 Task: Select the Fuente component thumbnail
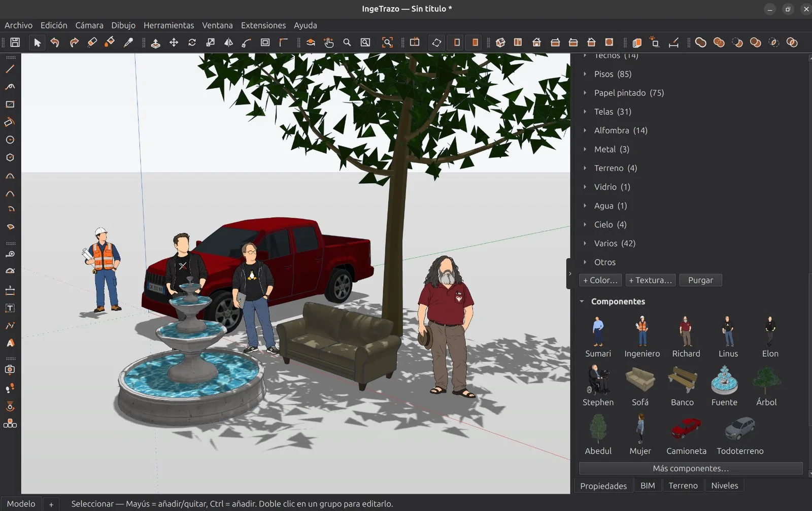coord(724,380)
